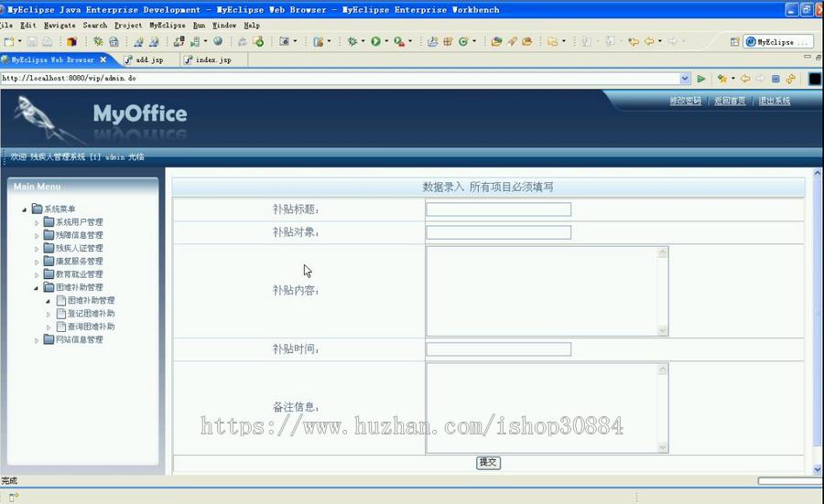824x504 pixels.
Task: Open the Run dropdown arrow
Action: pos(386,41)
